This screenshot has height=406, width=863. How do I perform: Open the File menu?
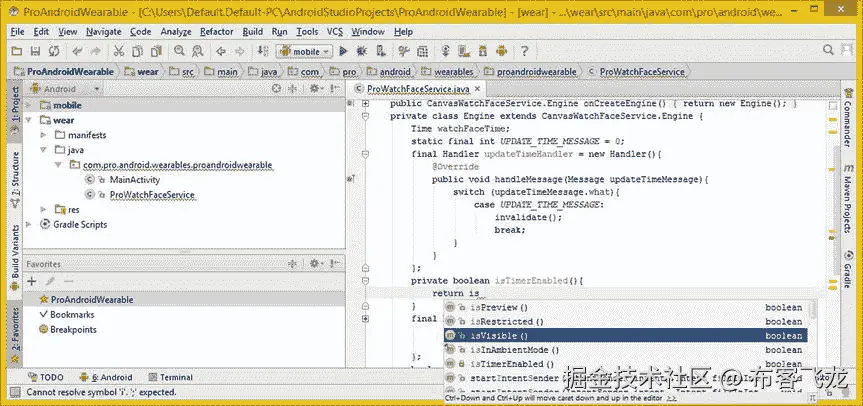point(17,32)
